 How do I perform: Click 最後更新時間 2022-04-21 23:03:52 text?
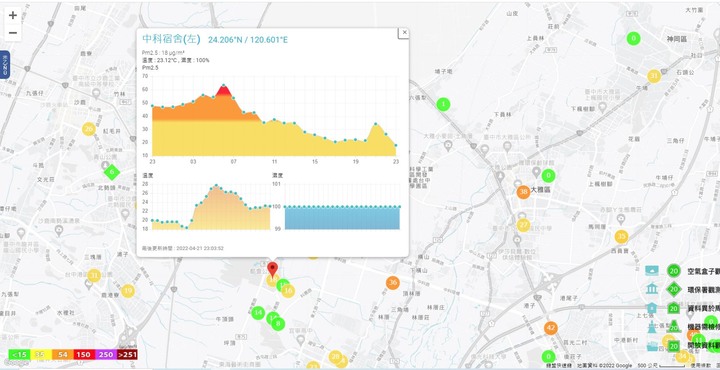[183, 248]
